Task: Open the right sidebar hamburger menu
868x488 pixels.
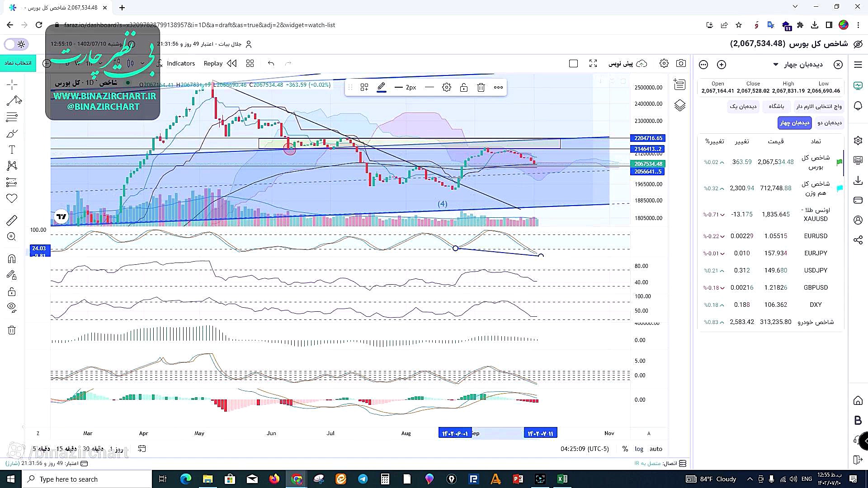Action: click(858, 65)
